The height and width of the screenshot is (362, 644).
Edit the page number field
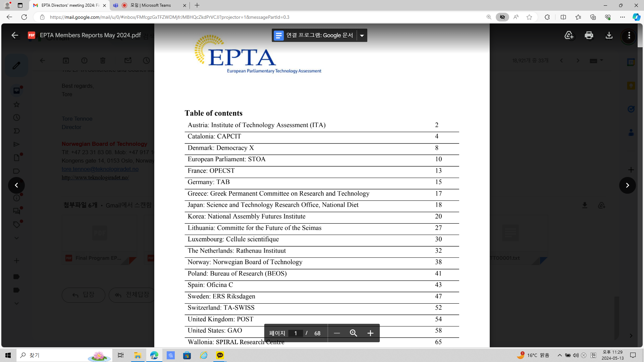pyautogui.click(x=296, y=333)
